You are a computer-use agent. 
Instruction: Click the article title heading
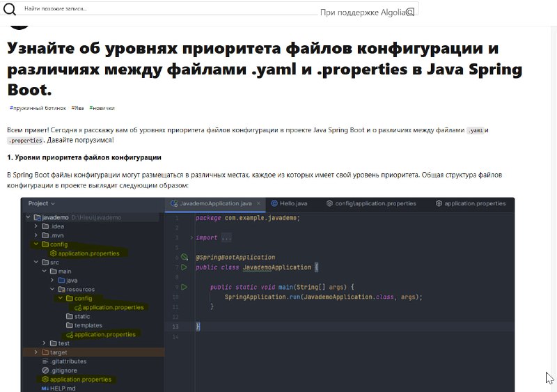(265, 69)
